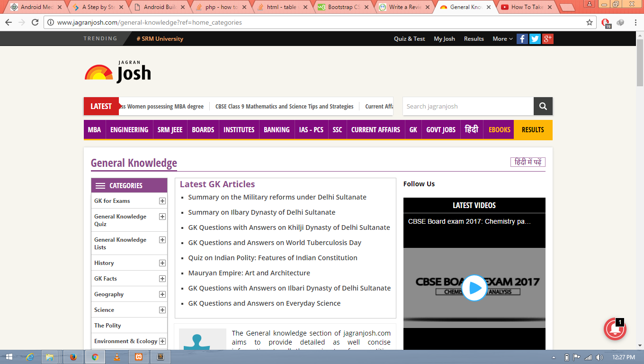Open Quiz on Indian Polity article
Viewport: 644px width, 364px height.
(x=273, y=258)
